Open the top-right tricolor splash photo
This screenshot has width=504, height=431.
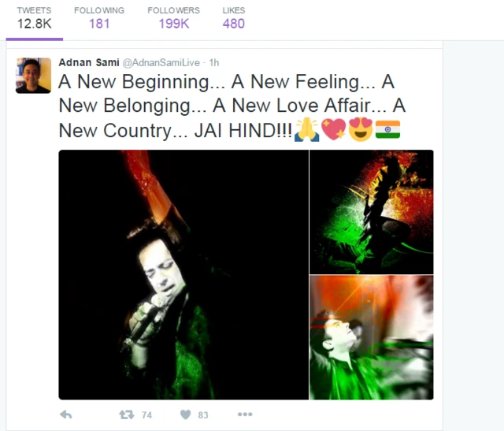coord(371,212)
